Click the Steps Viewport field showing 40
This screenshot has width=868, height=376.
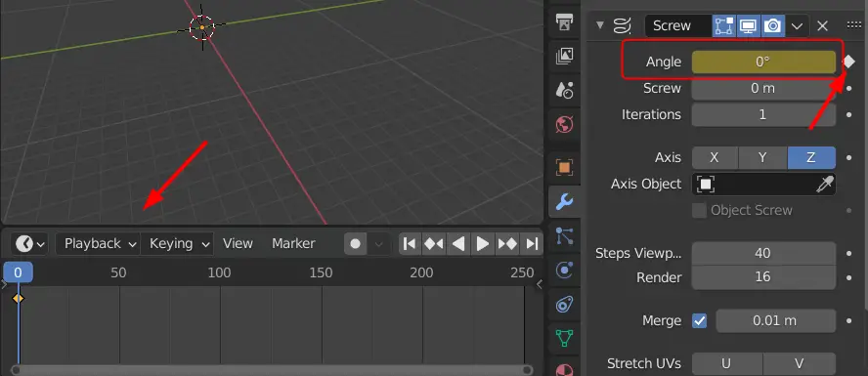[763, 253]
